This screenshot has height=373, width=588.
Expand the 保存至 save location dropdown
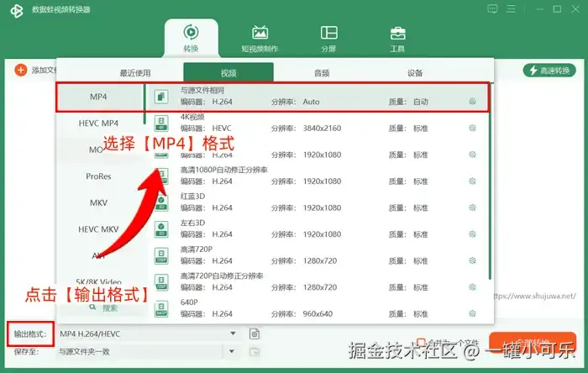(x=232, y=351)
